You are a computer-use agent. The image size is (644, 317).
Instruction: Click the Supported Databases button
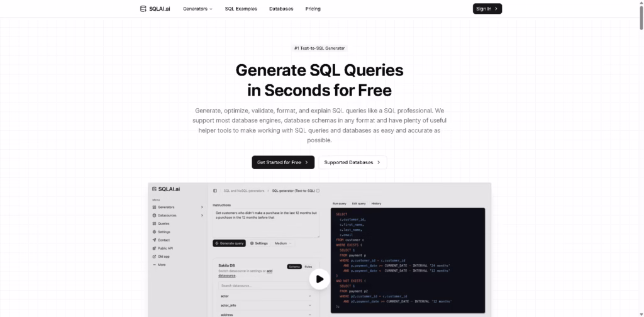tap(352, 162)
